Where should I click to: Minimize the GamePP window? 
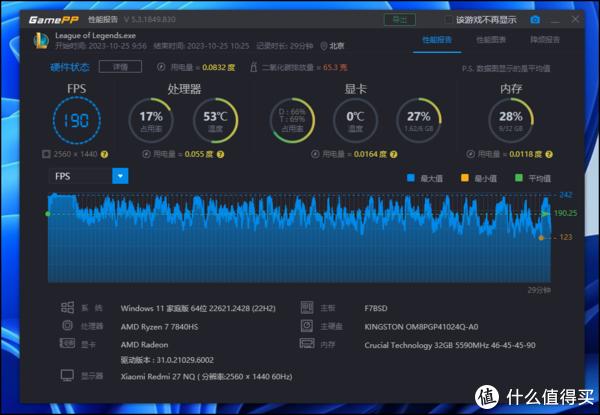555,20
